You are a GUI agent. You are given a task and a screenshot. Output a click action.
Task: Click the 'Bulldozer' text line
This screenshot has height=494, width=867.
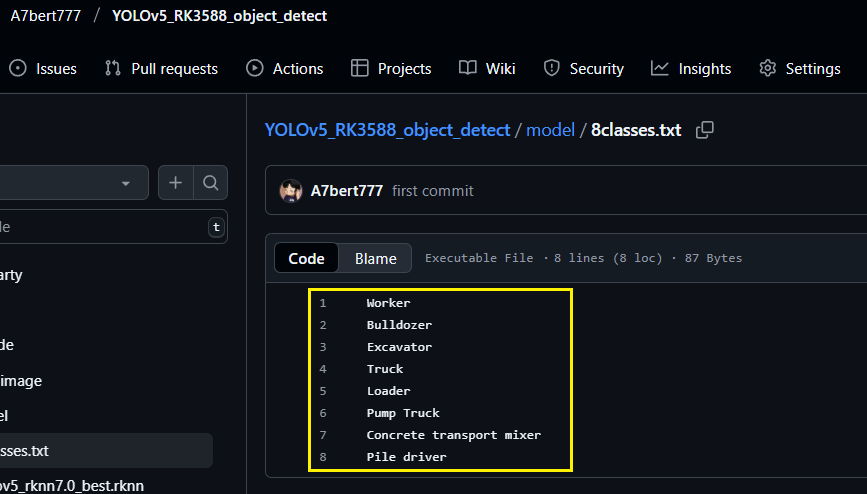[399, 325]
